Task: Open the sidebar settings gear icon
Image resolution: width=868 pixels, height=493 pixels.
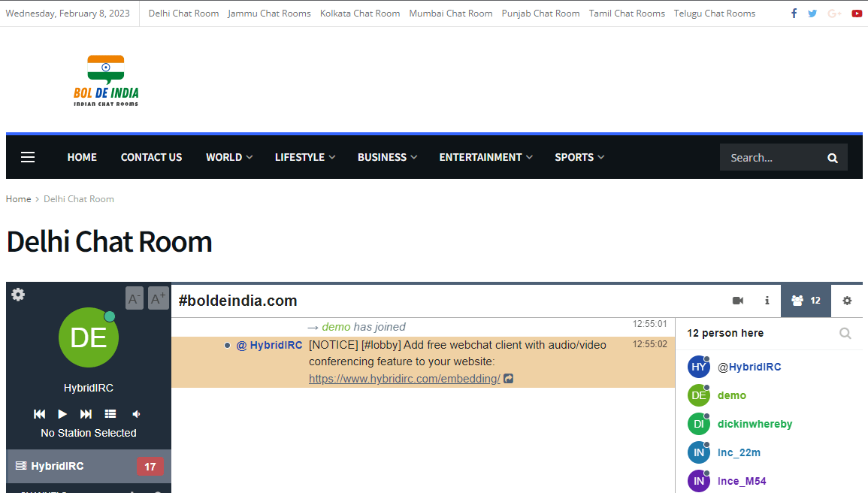Action: pos(18,295)
